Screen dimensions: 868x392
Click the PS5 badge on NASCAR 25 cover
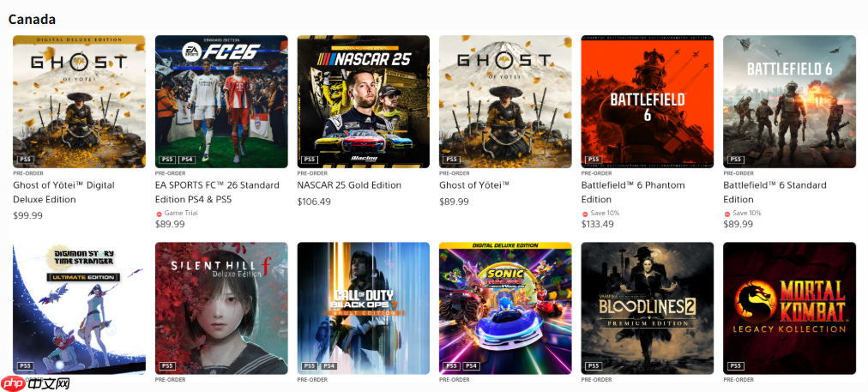pyautogui.click(x=310, y=160)
